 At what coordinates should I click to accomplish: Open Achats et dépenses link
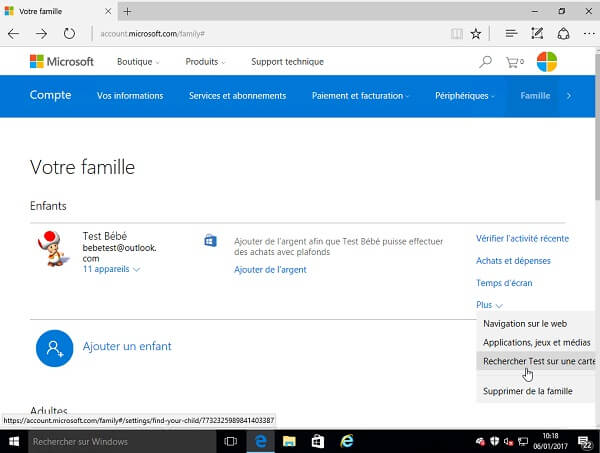513,261
